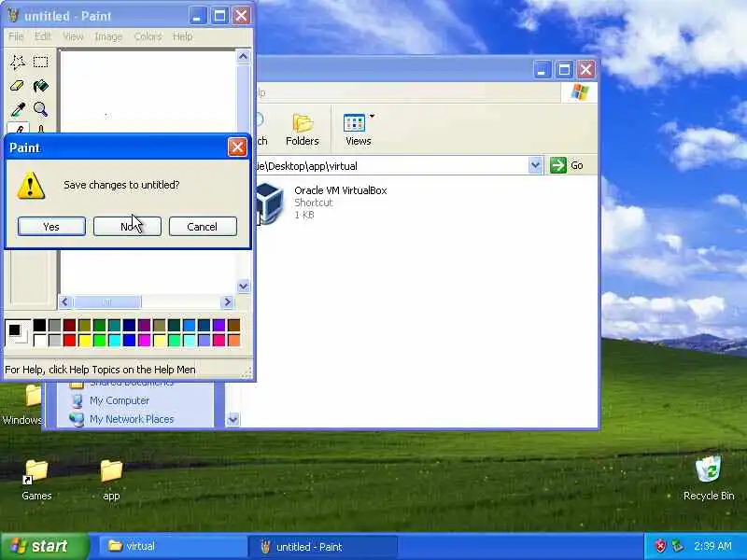Open the Start menu

pyautogui.click(x=44, y=546)
